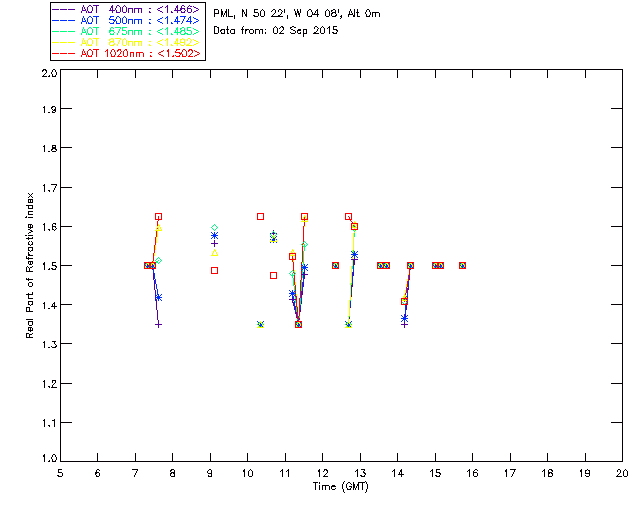
Task: Click the red square marker just below 1.5 near 9 GMT
Action: coord(214,271)
